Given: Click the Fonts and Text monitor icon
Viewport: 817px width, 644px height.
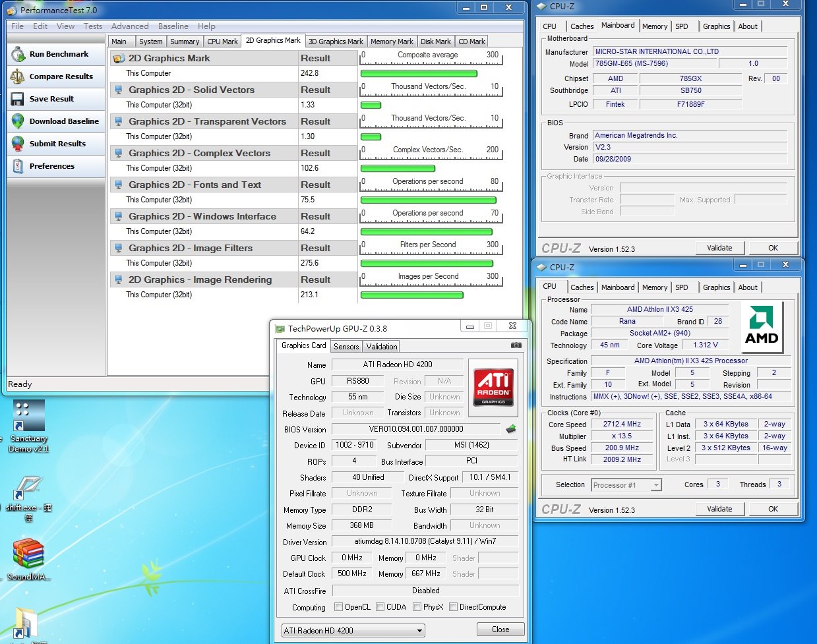Looking at the screenshot, I should point(119,185).
